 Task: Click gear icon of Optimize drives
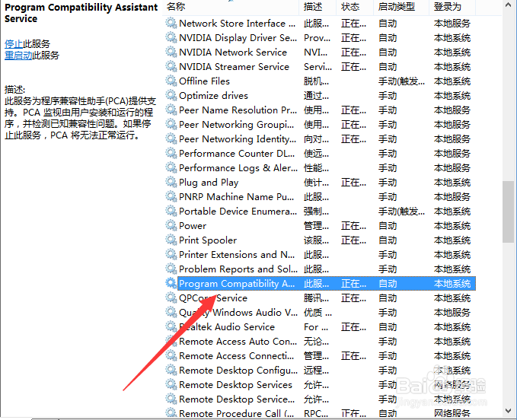171,96
